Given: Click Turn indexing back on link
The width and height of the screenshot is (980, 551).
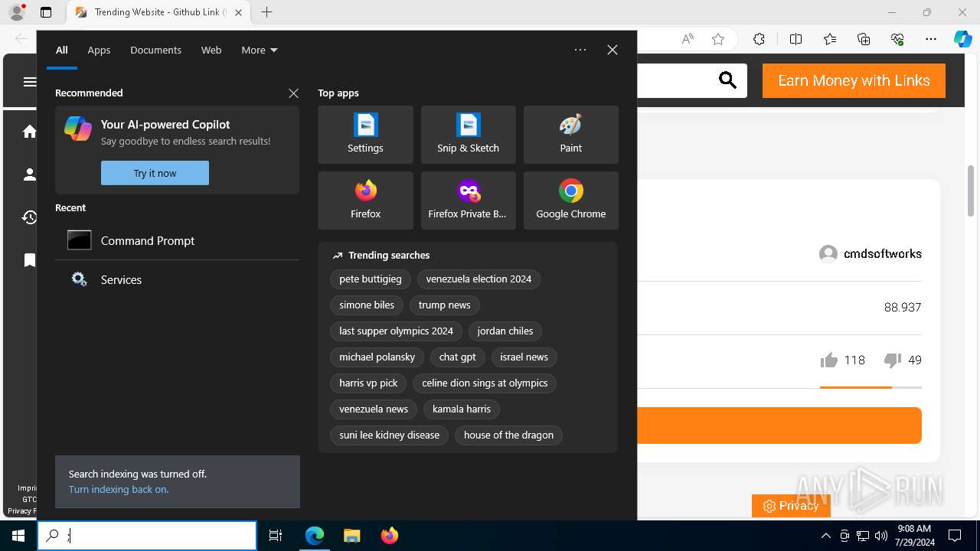Looking at the screenshot, I should point(119,489).
